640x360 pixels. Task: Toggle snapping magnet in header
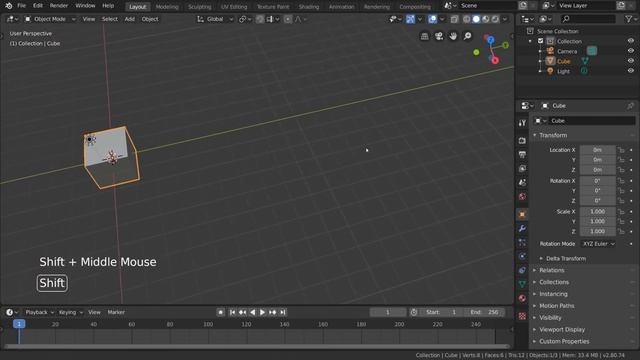click(x=260, y=19)
